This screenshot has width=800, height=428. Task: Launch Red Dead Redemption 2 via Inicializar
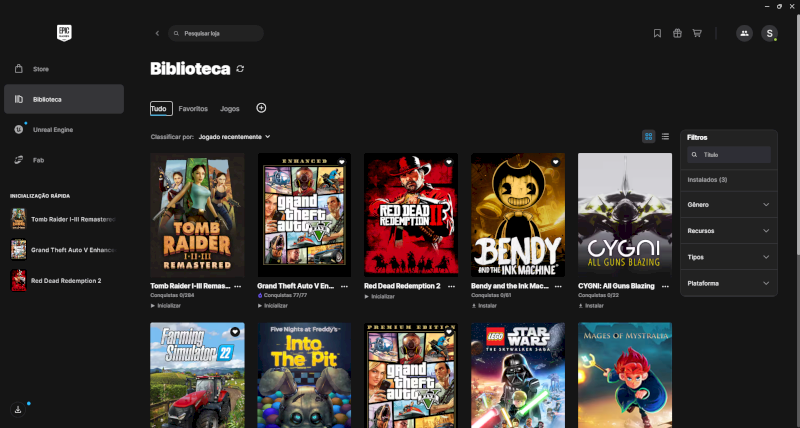point(380,296)
